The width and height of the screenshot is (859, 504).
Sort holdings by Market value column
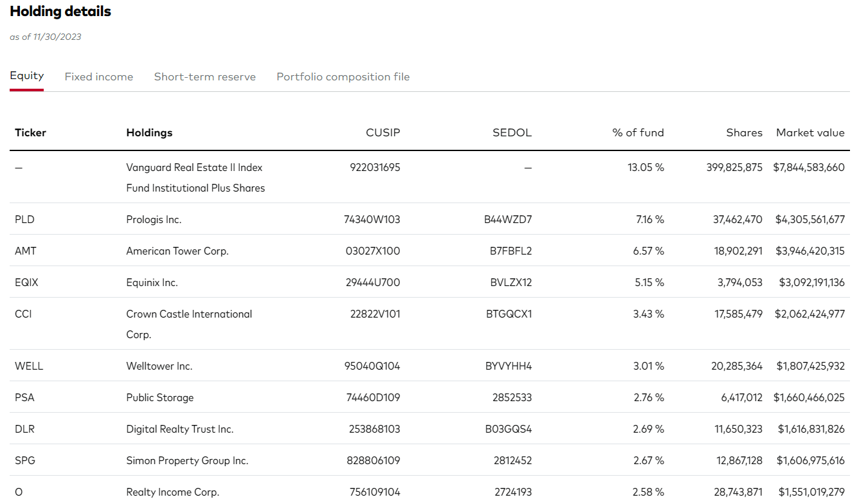tap(810, 132)
